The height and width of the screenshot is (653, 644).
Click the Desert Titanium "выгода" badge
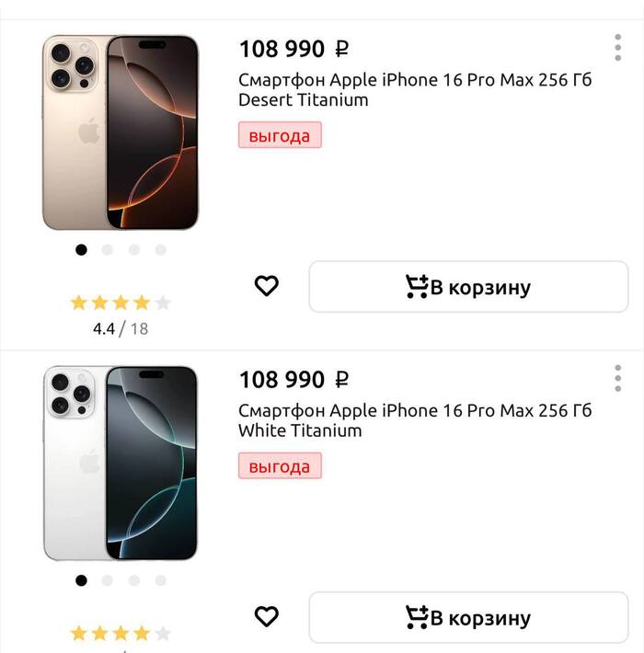(x=280, y=136)
